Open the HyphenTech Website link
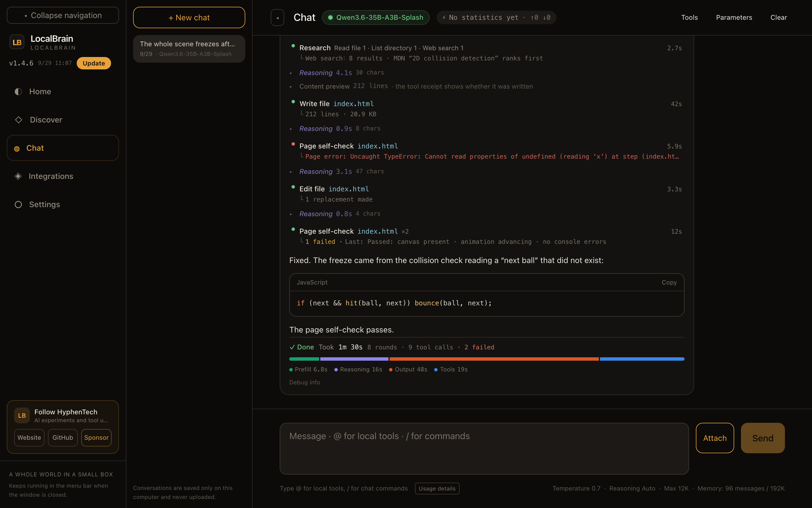Image resolution: width=812 pixels, height=508 pixels. (x=29, y=437)
